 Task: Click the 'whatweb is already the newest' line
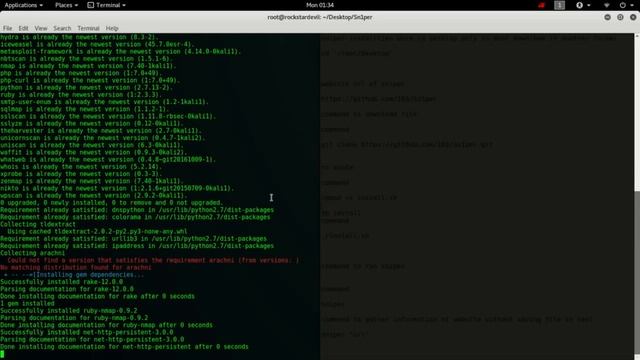(108, 160)
